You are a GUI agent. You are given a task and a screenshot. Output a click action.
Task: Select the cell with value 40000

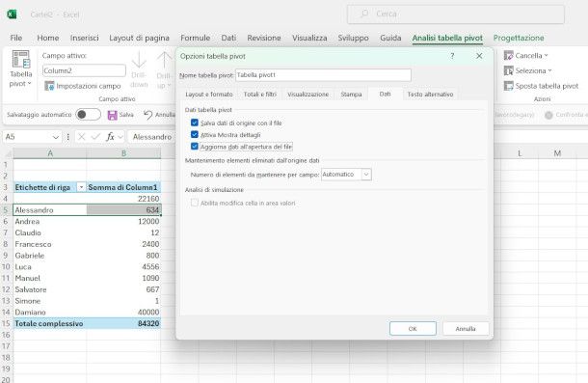point(123,312)
